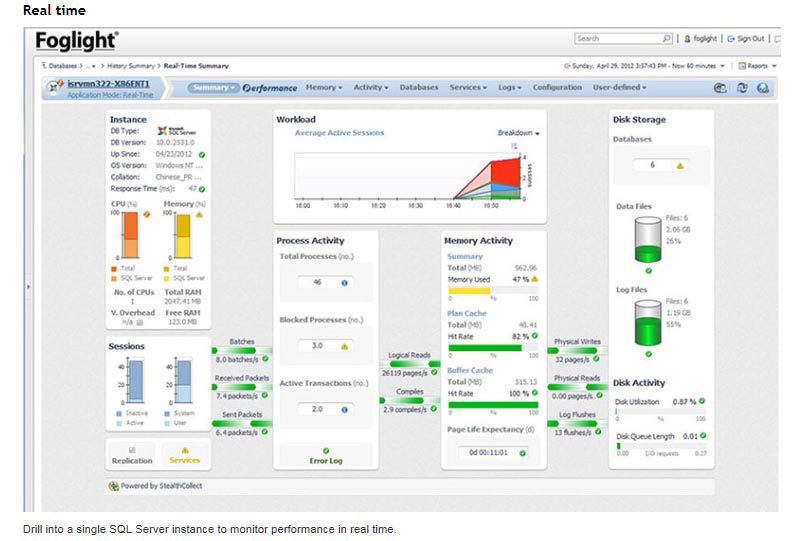Click the Databases breadcrumb

click(62, 66)
